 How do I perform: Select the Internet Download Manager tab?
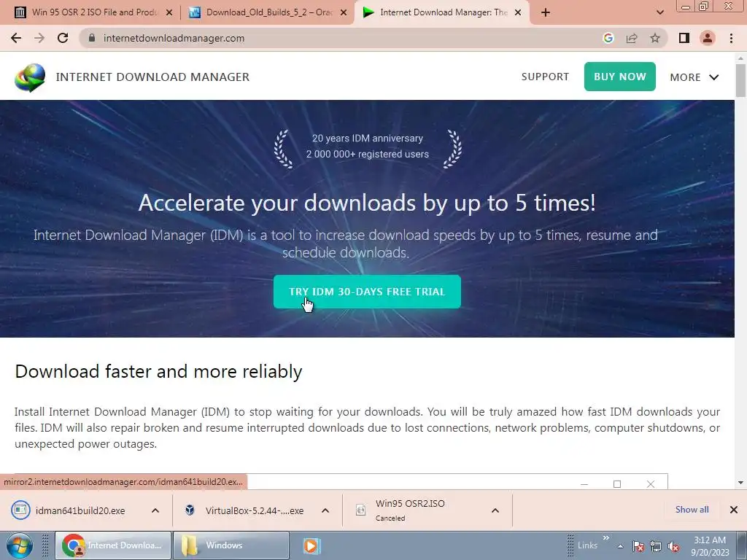click(x=443, y=12)
